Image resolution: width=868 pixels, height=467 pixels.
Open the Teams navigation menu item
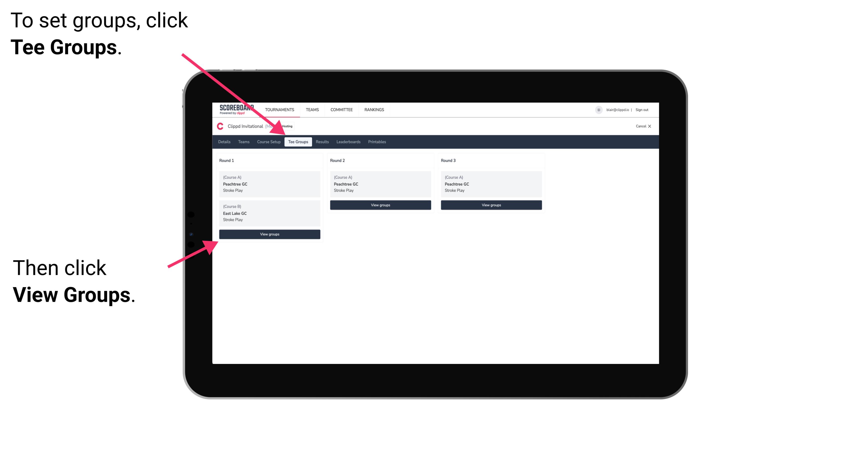click(242, 142)
